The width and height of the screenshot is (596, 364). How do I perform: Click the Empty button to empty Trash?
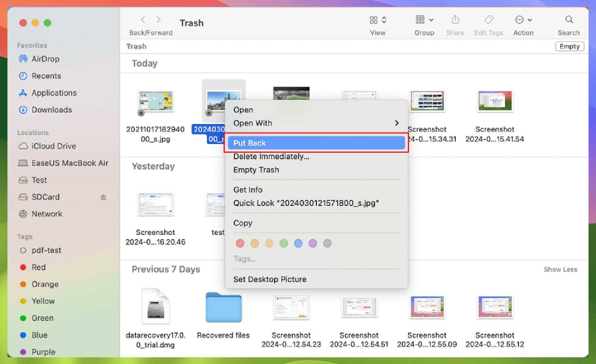pyautogui.click(x=569, y=46)
